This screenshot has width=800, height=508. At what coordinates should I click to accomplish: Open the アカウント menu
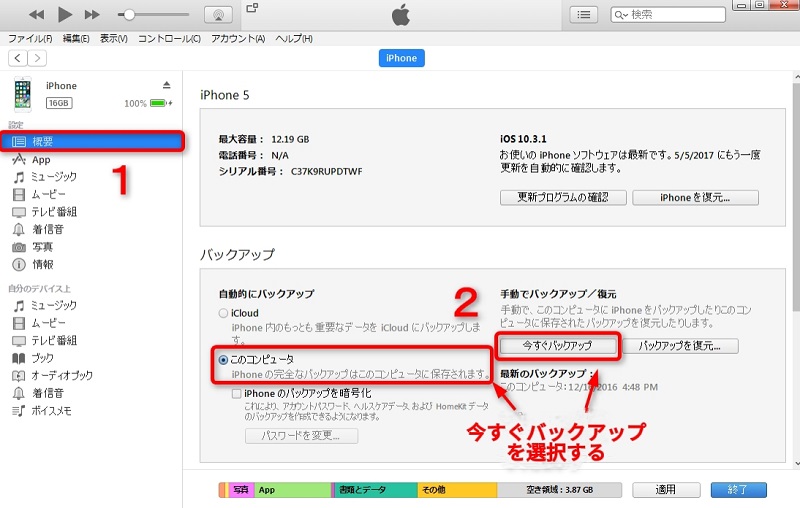click(x=238, y=39)
